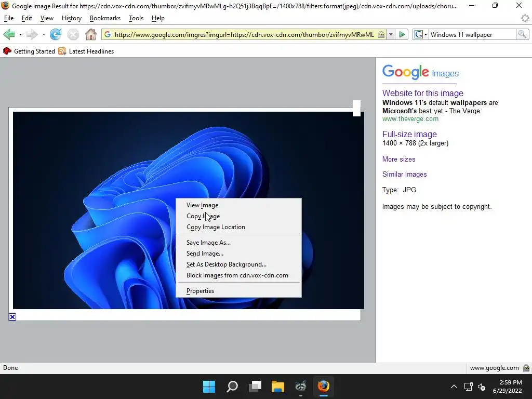Open the History menu
This screenshot has width=532, height=399.
72,18
